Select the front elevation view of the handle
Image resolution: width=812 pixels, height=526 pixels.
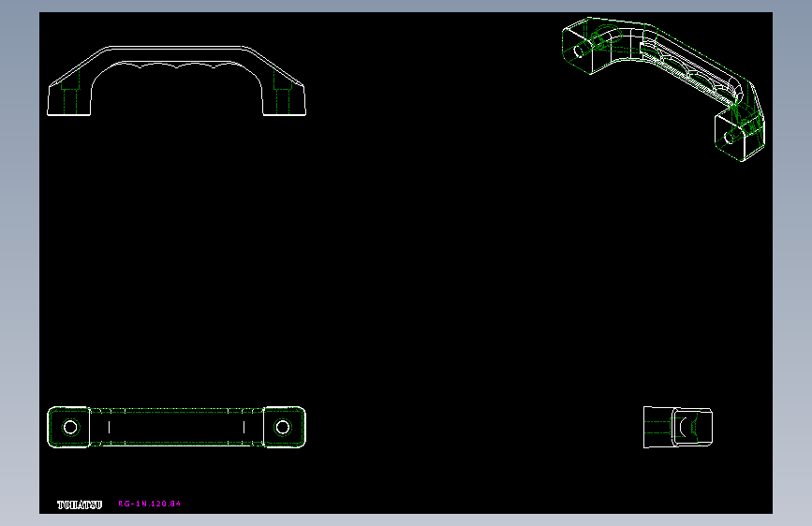coord(177,80)
